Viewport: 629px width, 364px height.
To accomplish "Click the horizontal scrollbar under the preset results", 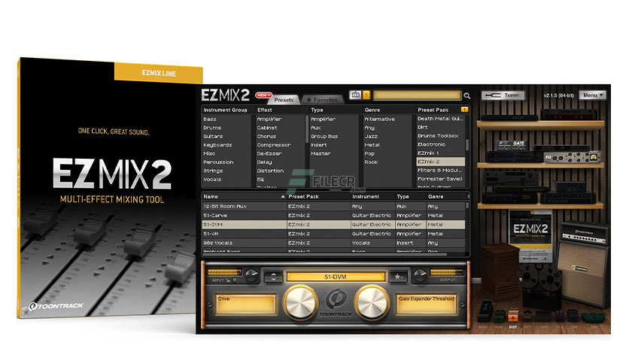I will click(x=325, y=254).
